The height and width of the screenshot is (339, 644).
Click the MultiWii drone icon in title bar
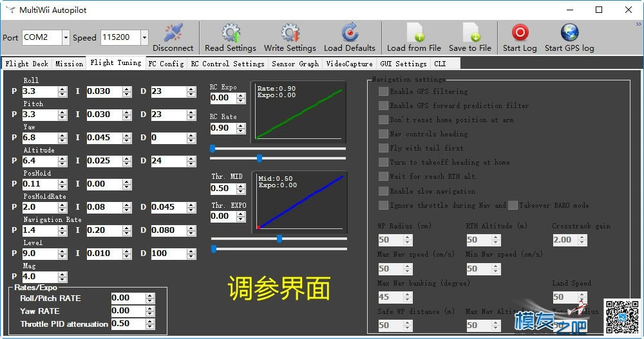point(11,10)
